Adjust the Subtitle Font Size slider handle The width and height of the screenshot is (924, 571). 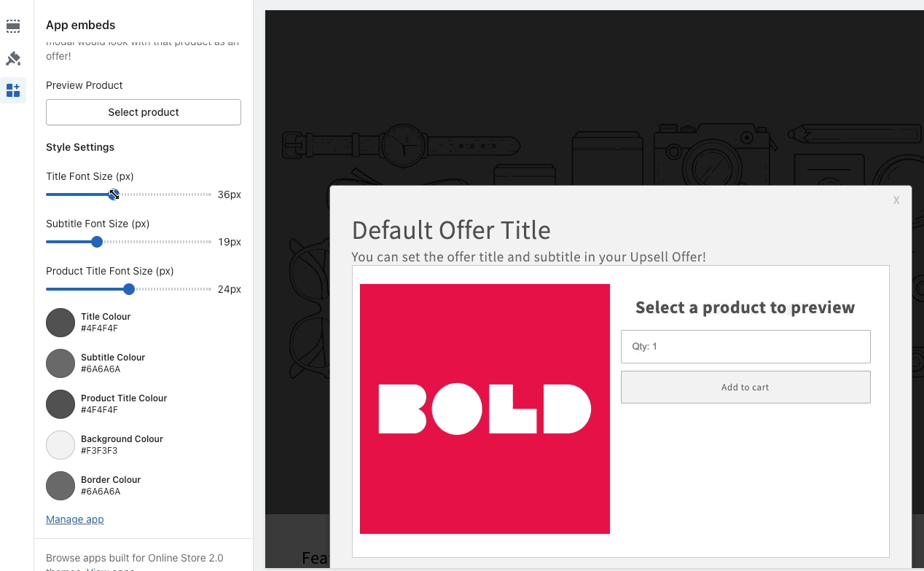(97, 242)
